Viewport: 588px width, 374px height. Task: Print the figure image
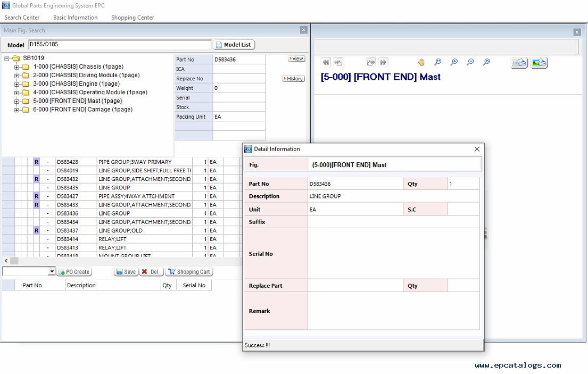[539, 63]
